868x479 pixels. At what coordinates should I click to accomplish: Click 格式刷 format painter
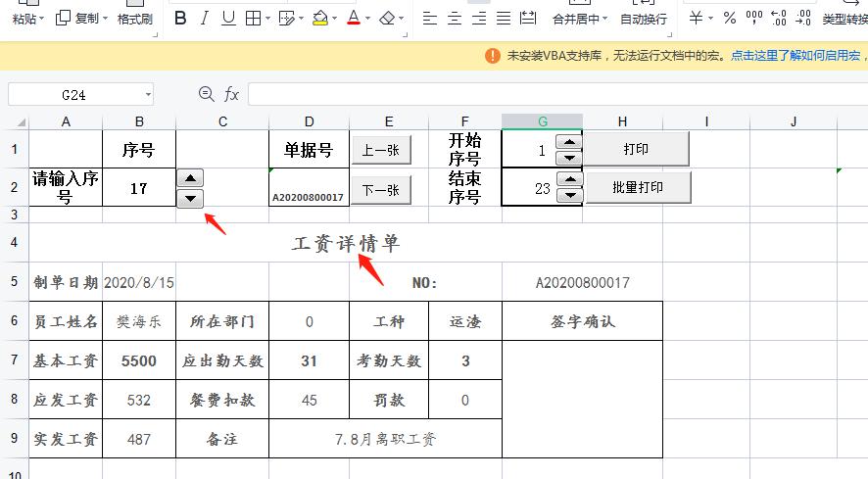135,19
